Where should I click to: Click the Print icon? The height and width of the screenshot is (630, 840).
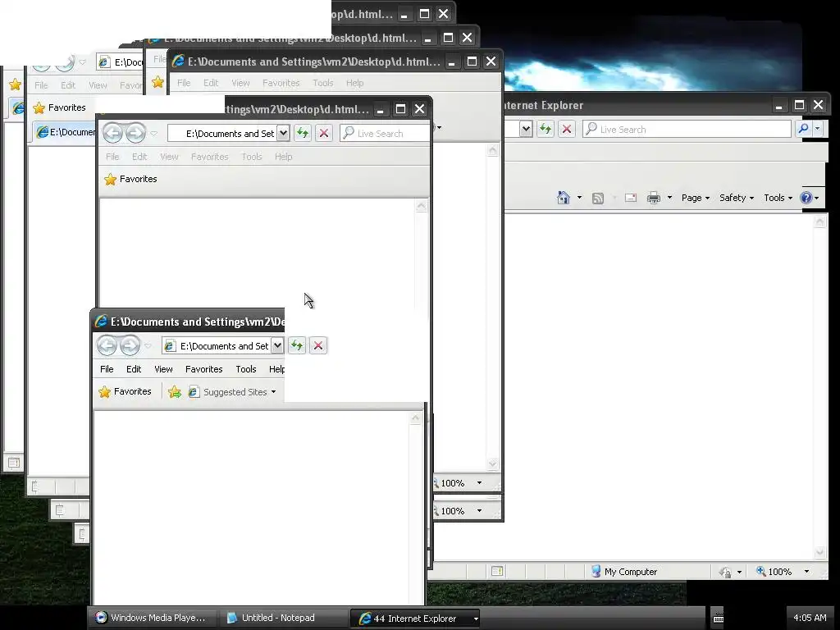click(x=654, y=198)
